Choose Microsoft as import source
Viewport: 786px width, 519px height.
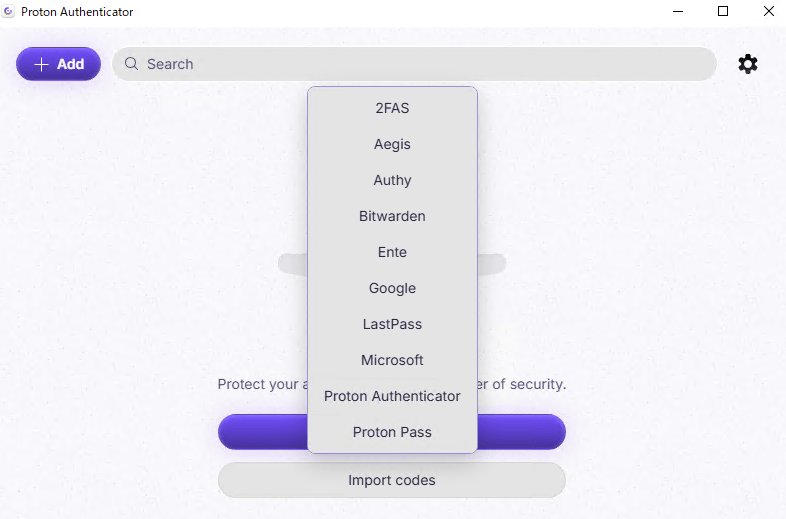pyautogui.click(x=392, y=360)
